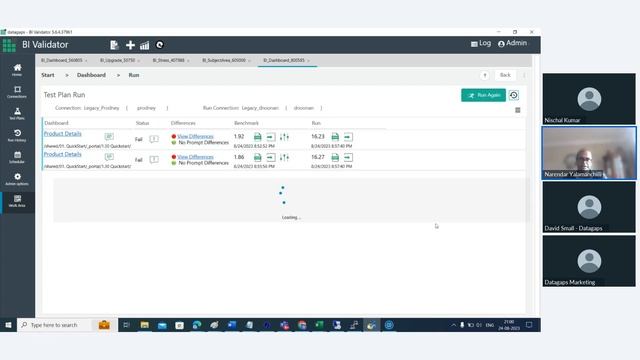Open the Admin user menu
The width and height of the screenshot is (640, 360).
point(512,43)
